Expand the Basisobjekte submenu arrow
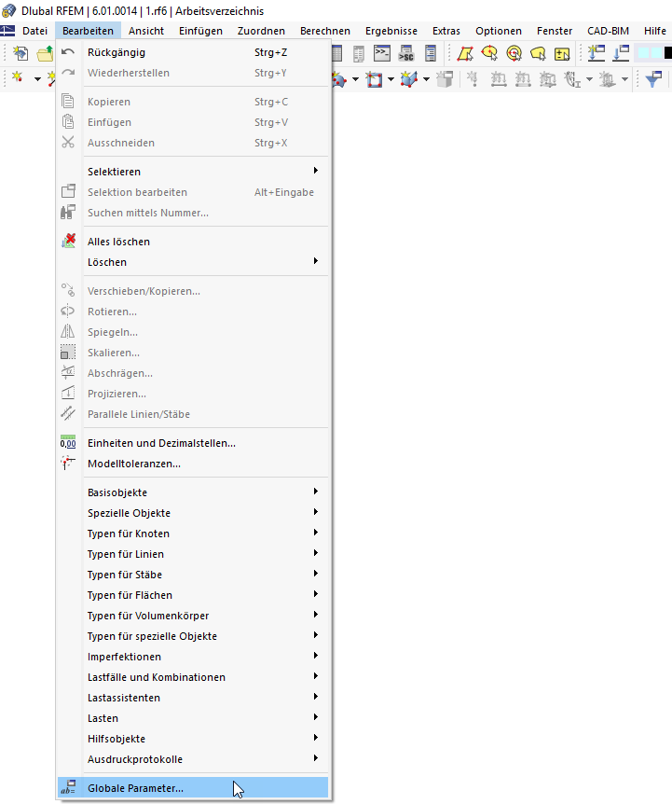Image resolution: width=672 pixels, height=804 pixels. [316, 492]
